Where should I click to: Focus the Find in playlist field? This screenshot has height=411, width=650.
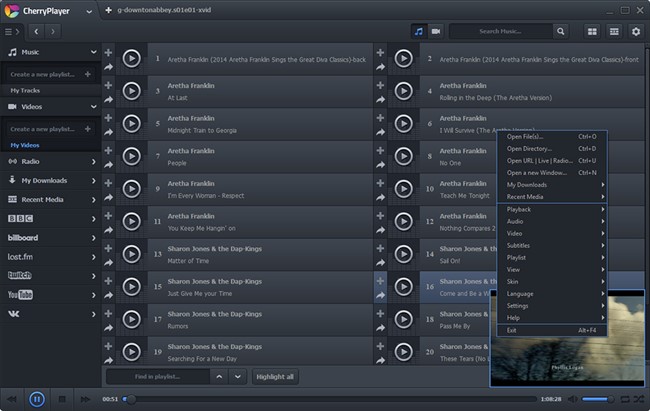(x=158, y=377)
